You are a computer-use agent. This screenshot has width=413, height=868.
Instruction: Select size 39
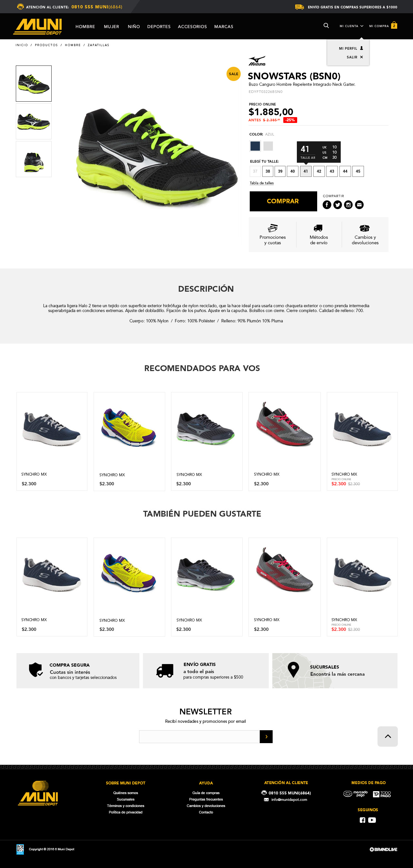[280, 171]
